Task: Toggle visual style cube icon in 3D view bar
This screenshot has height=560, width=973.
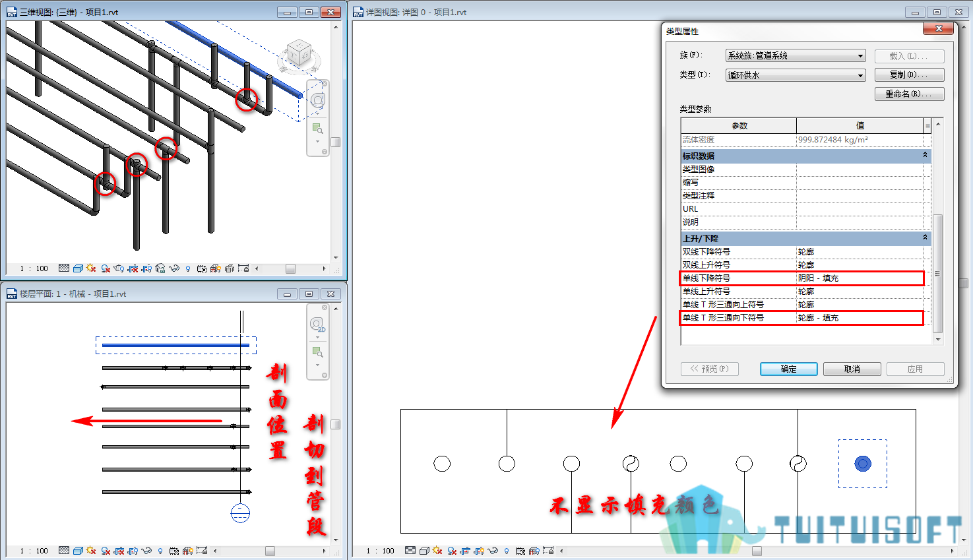Action: pos(78,268)
